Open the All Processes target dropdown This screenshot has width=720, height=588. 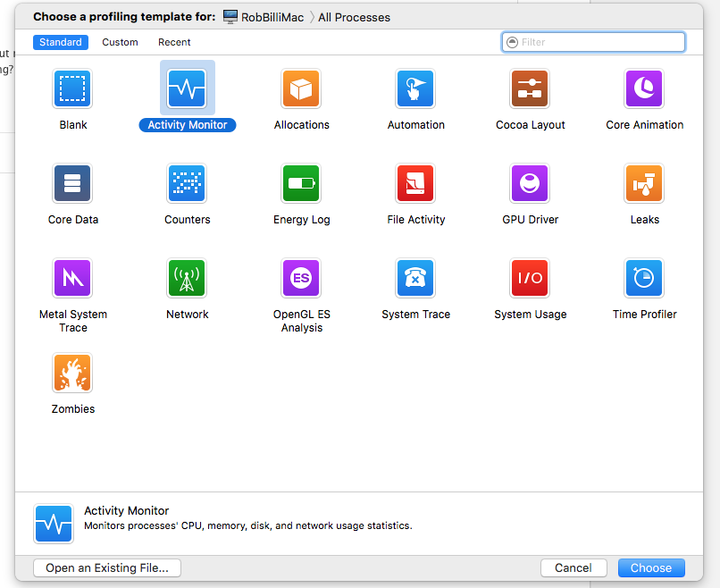354,18
